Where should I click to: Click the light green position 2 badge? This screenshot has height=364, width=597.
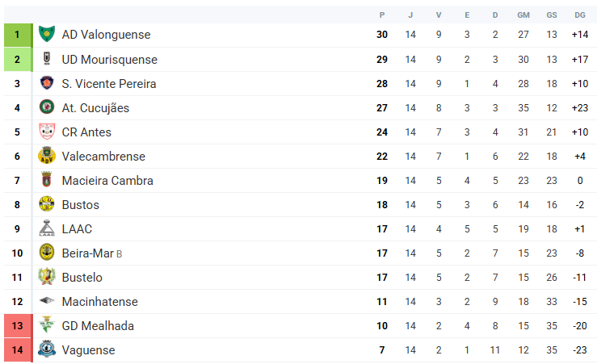16,60
